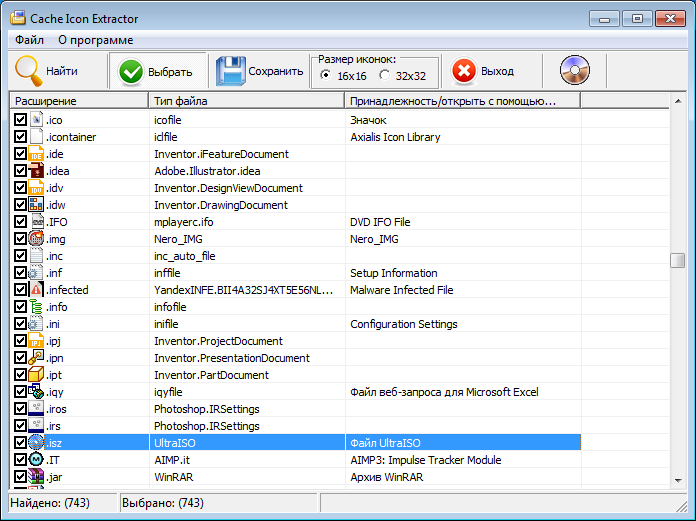
Task: Click the Сохранить floppy disk button
Action: pos(259,71)
